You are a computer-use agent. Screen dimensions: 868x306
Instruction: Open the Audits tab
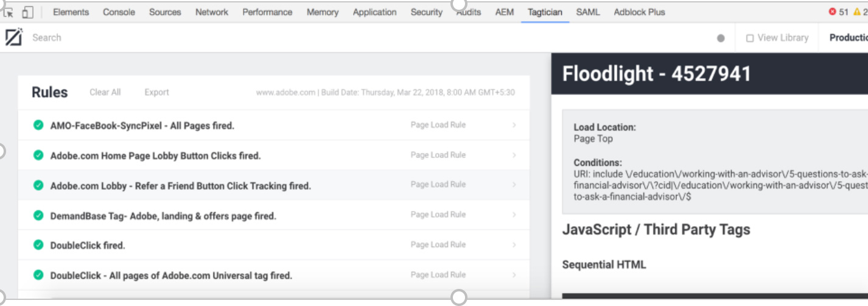[x=469, y=12]
